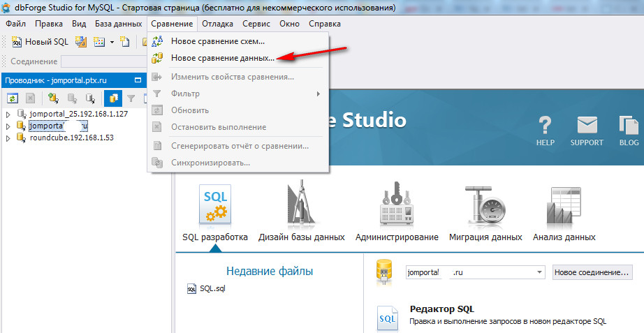The height and width of the screenshot is (333, 644).
Task: Click window position button in Проводник header
Action: pyautogui.click(x=138, y=80)
